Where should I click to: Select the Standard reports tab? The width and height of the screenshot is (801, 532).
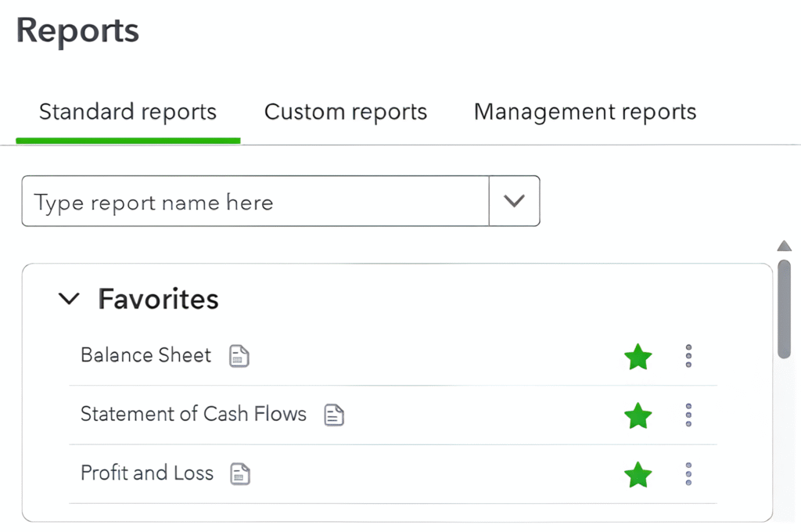128,112
